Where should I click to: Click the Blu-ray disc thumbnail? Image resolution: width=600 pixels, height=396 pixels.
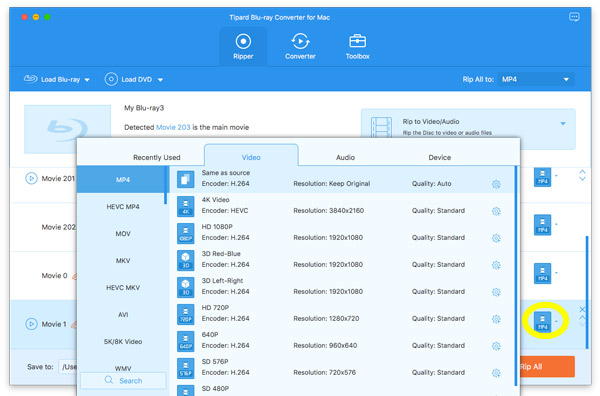(x=67, y=129)
